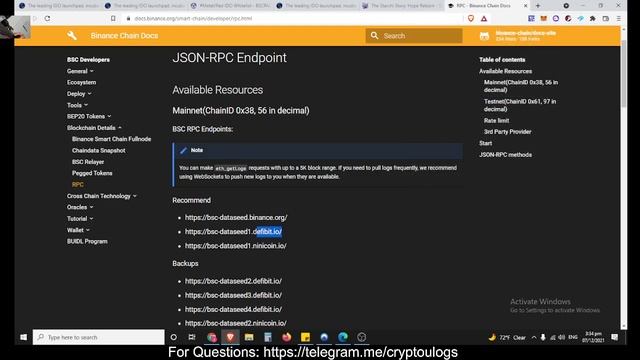Go to BSC Relayer page
Viewport: 640px width, 360px height.
tap(88, 162)
